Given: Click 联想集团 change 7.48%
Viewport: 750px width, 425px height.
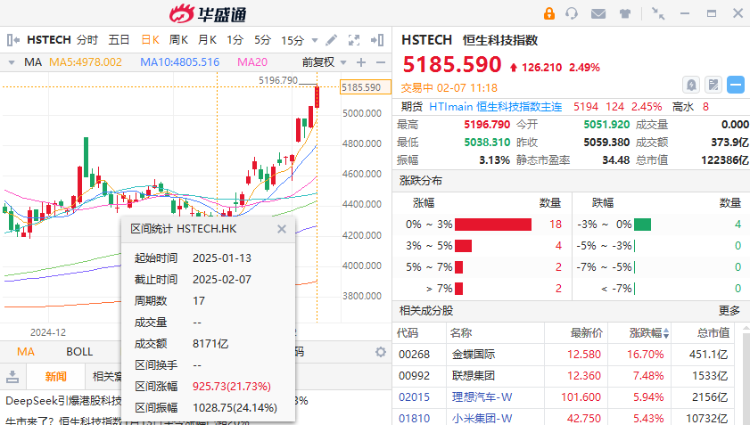Looking at the screenshot, I should [x=648, y=376].
